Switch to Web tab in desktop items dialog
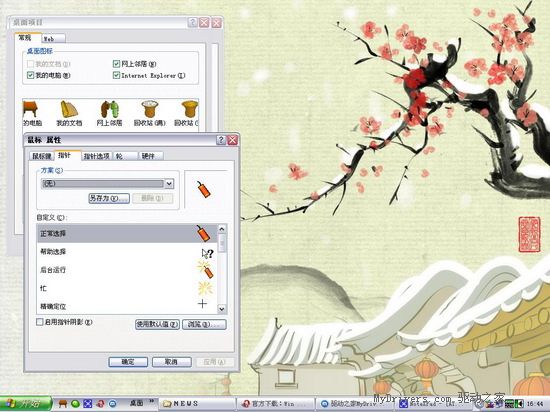The width and height of the screenshot is (550, 412). [53, 39]
